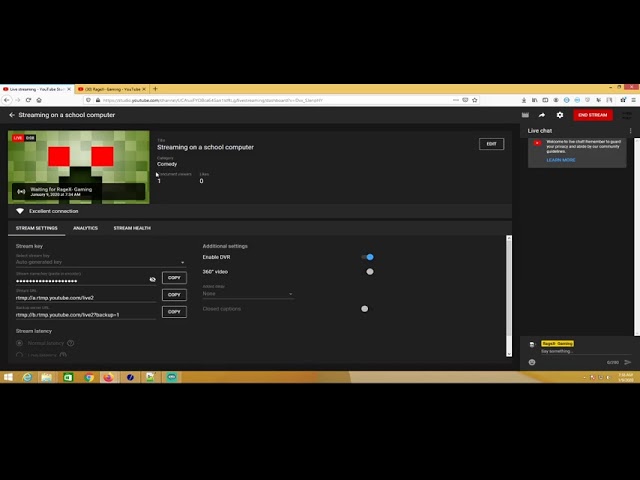This screenshot has width=640, height=480.
Task: Open the share arrow icon in Studio header
Action: [x=542, y=115]
